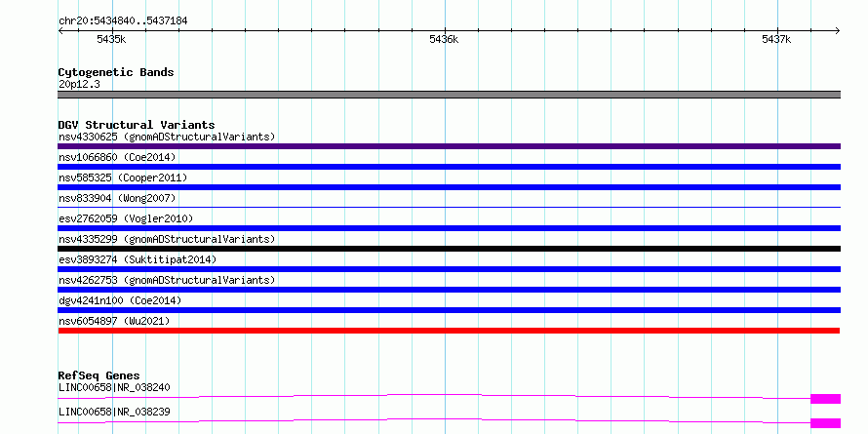Open the nsv4262753 gnomAD variant label
868x434 pixels.
[x=167, y=280]
